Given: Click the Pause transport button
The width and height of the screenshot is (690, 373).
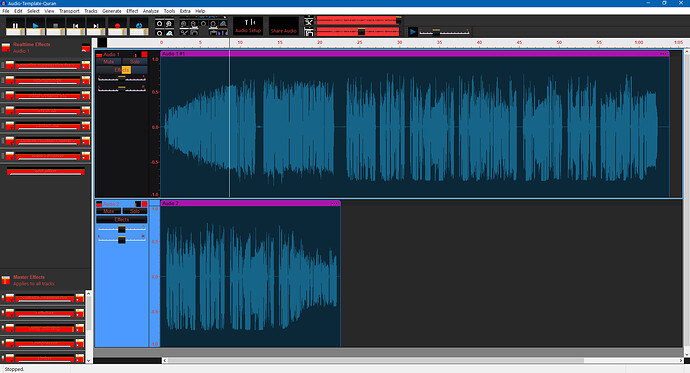Looking at the screenshot, I should click(15, 26).
